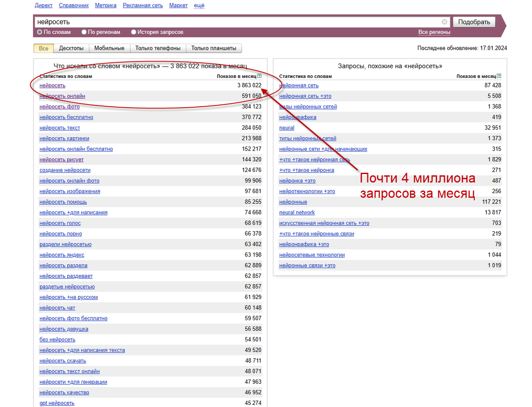Open the 'Метрика' top navigation link
Screen dimensions: 532x407
click(106, 5)
